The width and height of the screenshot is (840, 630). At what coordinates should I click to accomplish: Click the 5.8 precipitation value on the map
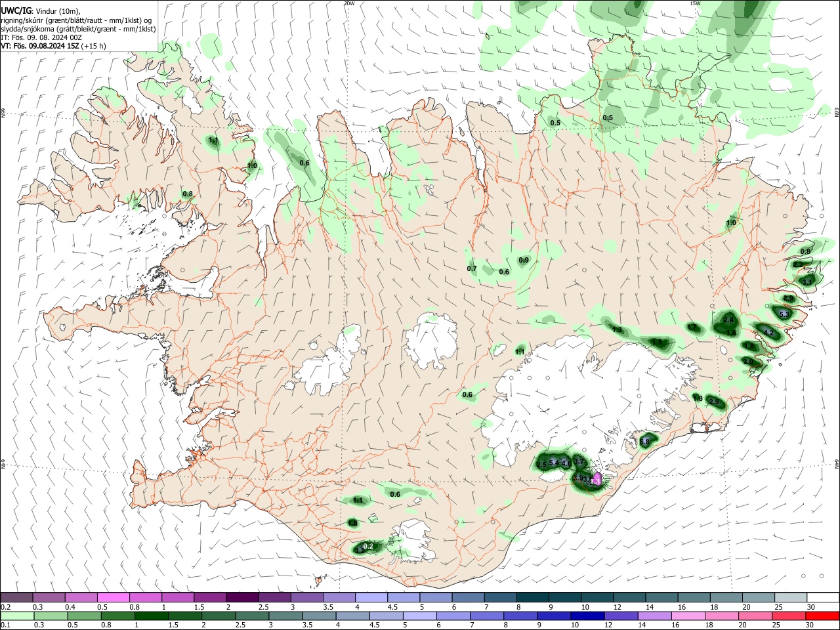coord(644,442)
